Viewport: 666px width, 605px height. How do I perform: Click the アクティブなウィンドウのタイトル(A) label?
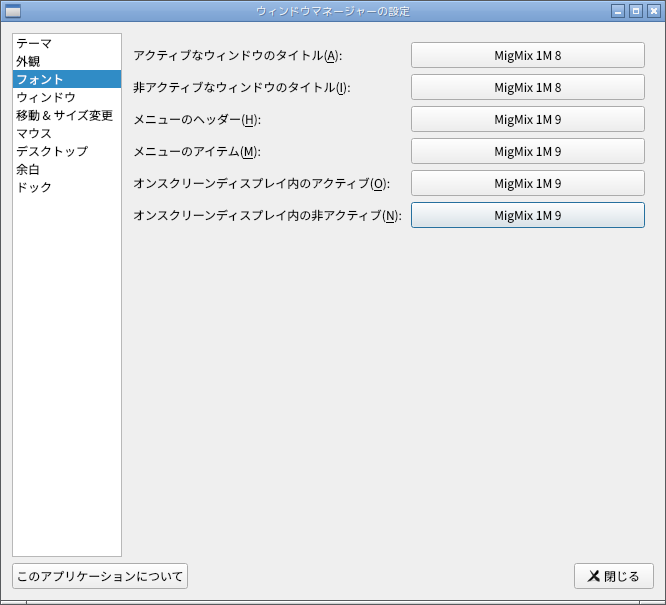pos(238,56)
